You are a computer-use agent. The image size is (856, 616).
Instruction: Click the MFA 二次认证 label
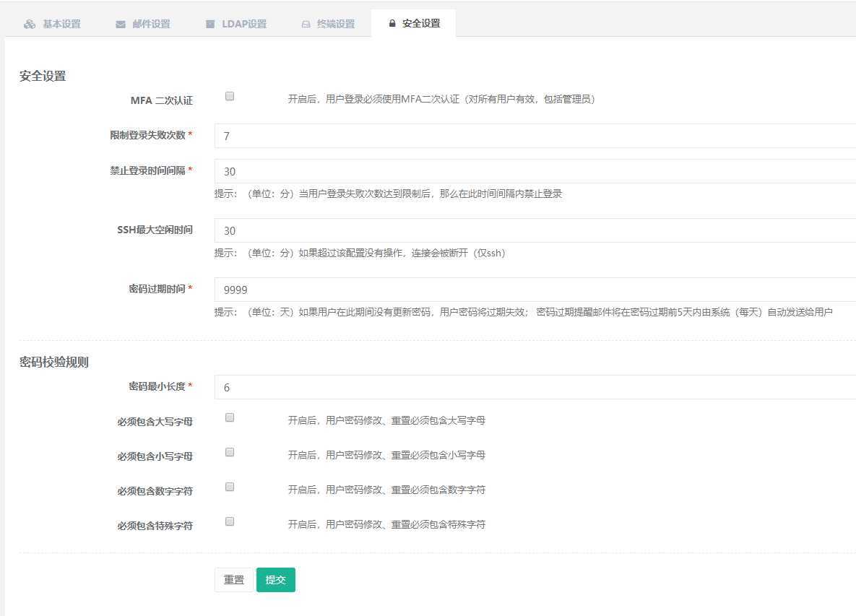(162, 100)
